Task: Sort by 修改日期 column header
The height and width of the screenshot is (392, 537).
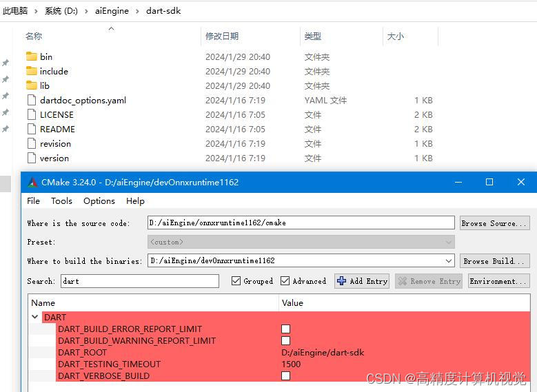Action: click(221, 36)
